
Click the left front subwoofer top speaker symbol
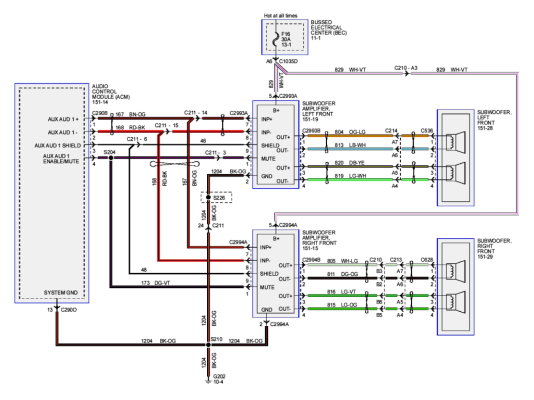click(x=455, y=141)
